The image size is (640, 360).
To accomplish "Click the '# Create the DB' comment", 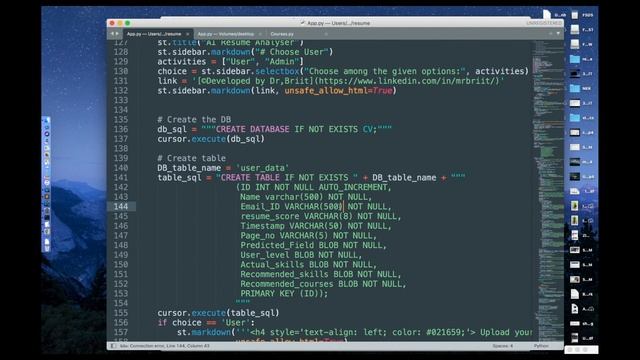I will [194, 120].
